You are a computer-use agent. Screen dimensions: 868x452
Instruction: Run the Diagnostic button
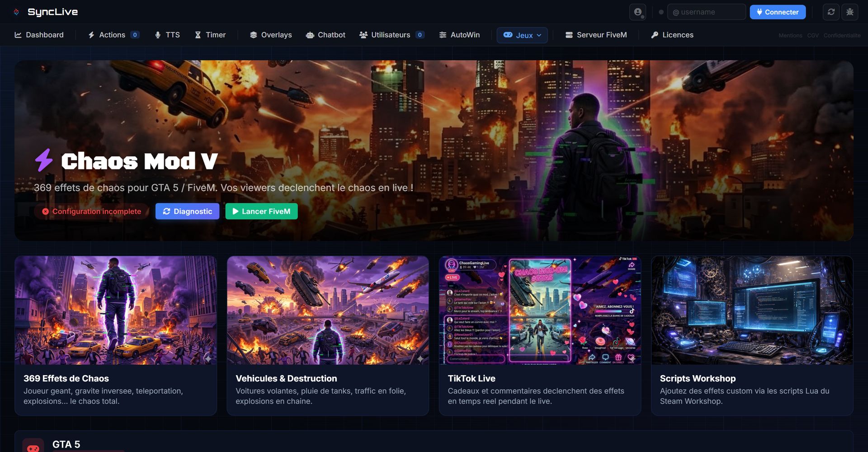tap(187, 212)
